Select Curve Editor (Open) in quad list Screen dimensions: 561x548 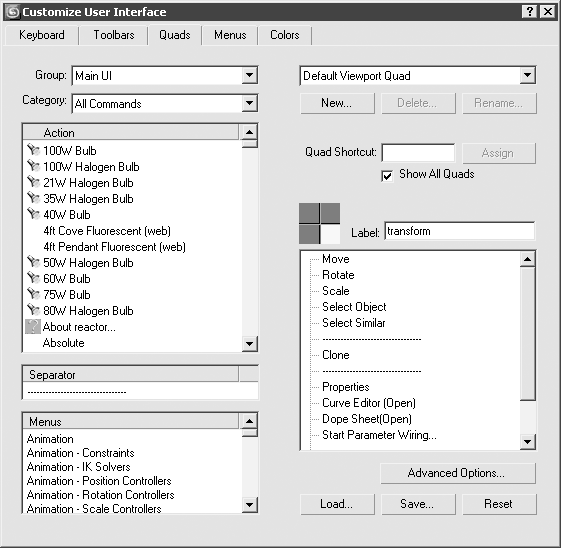tap(369, 403)
